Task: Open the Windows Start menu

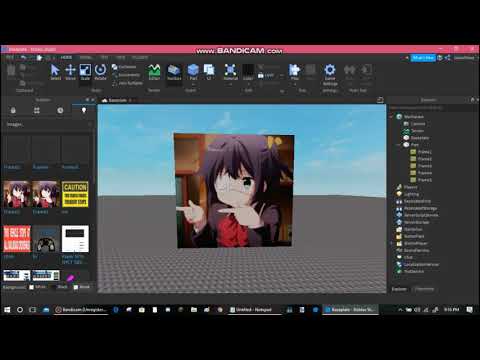Action: click(x=7, y=310)
